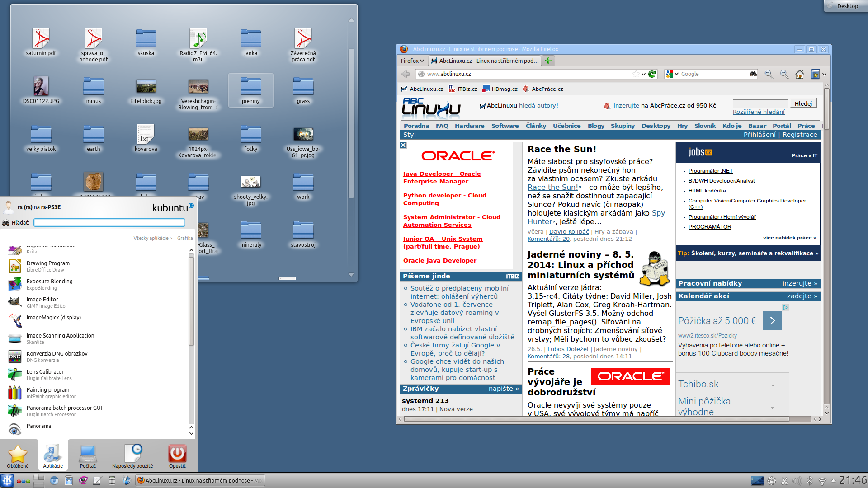Click the Pôžička až 5 000 € arrow button
The image size is (868, 488).
(x=772, y=321)
